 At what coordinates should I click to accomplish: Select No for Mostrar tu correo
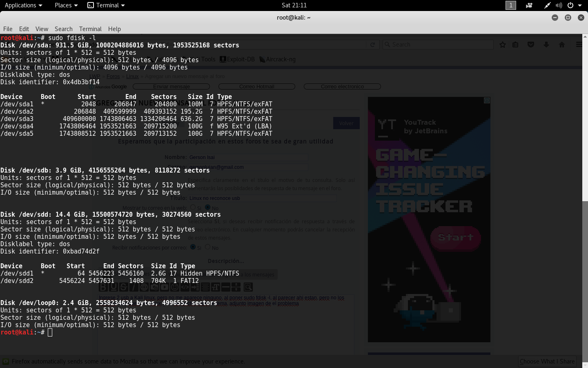click(x=207, y=207)
